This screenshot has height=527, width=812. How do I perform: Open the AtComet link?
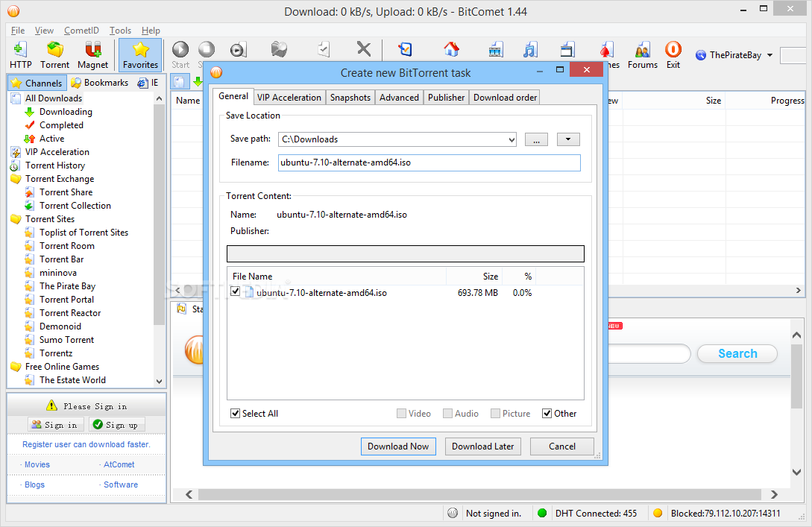[119, 464]
